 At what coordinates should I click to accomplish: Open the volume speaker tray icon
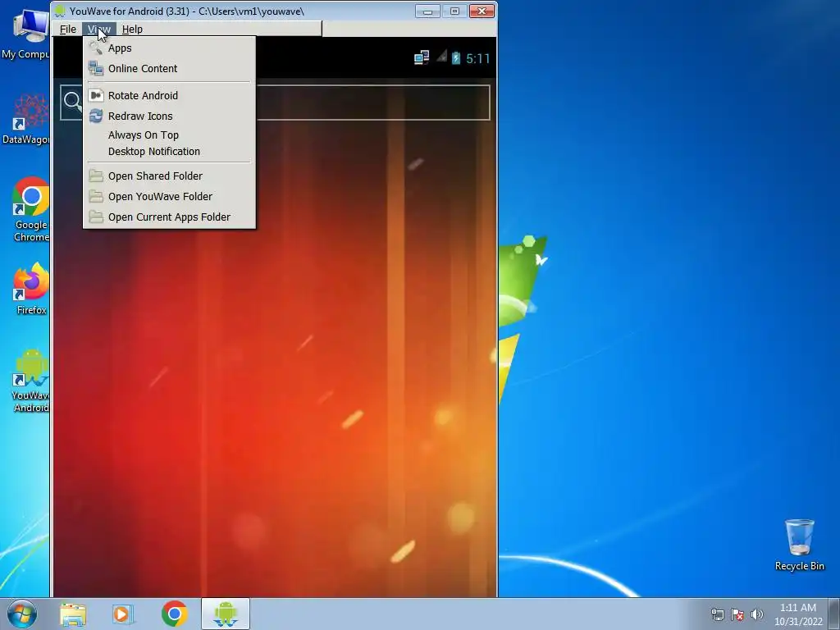pyautogui.click(x=757, y=614)
